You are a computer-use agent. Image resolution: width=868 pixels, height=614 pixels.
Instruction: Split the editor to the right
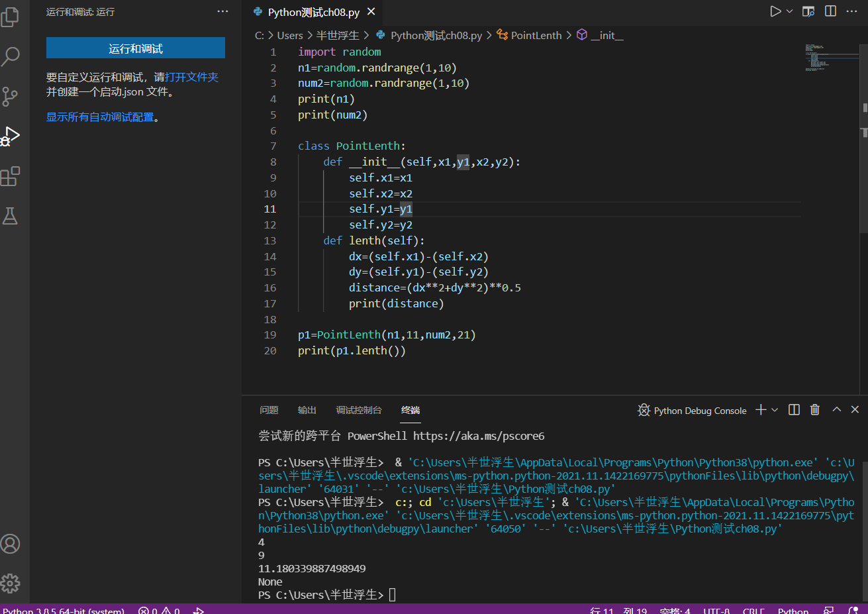(830, 11)
